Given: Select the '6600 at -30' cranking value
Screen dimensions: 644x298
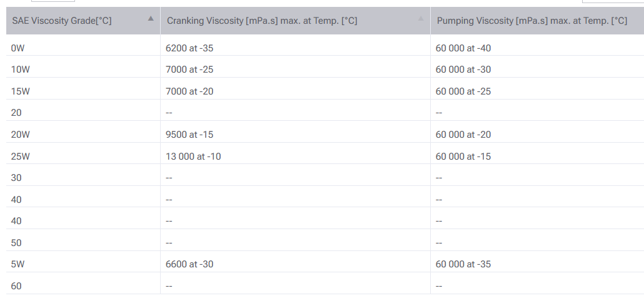Looking at the screenshot, I should coord(189,264).
